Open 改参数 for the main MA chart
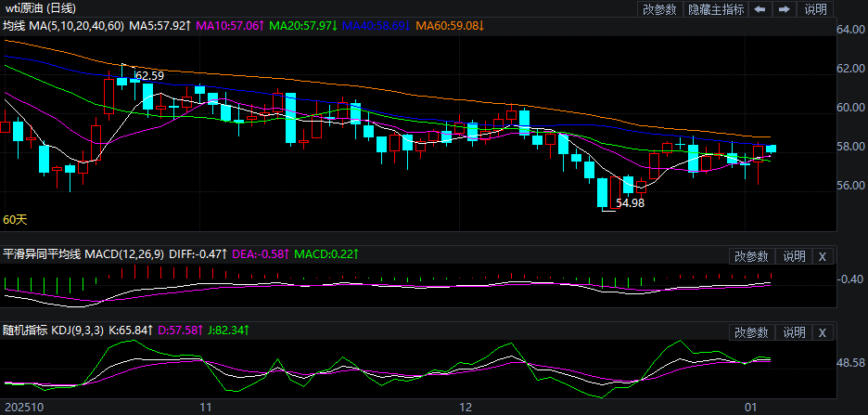 658,9
